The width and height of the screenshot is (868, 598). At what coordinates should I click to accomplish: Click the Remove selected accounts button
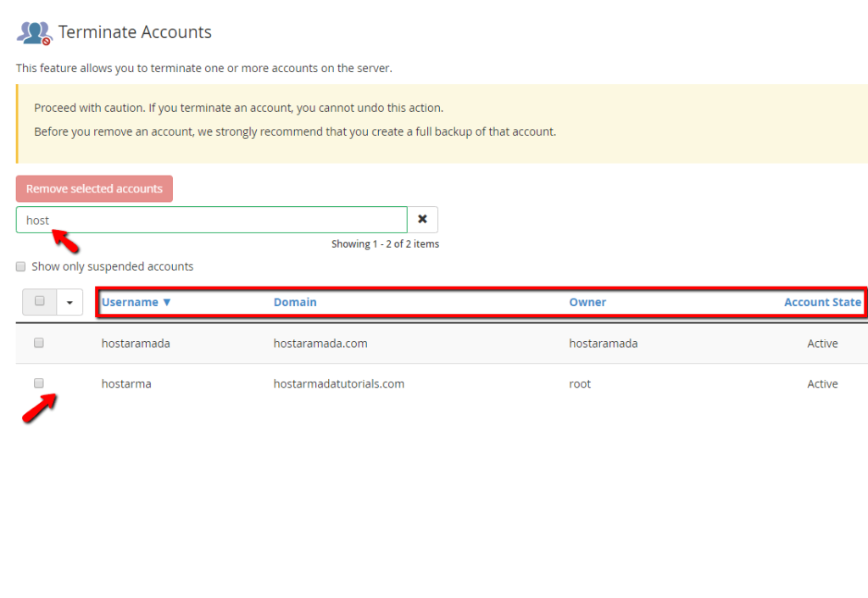[94, 188]
